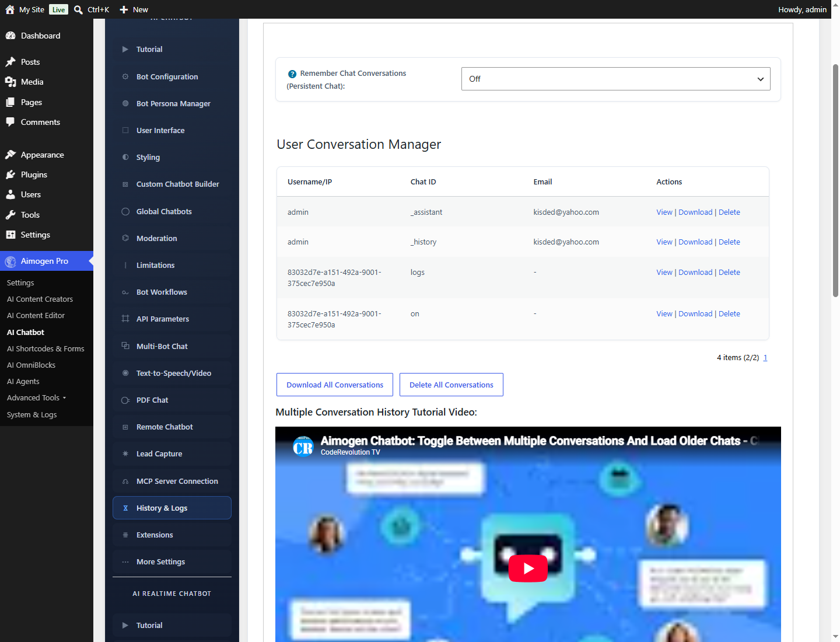Click the API Parameters icon
Viewport: 840px width, 642px height.
125,319
